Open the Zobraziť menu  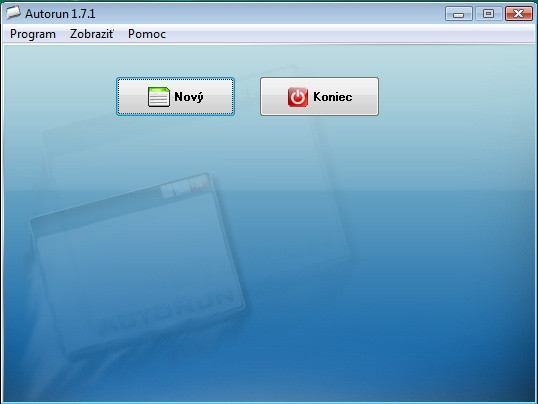click(92, 34)
